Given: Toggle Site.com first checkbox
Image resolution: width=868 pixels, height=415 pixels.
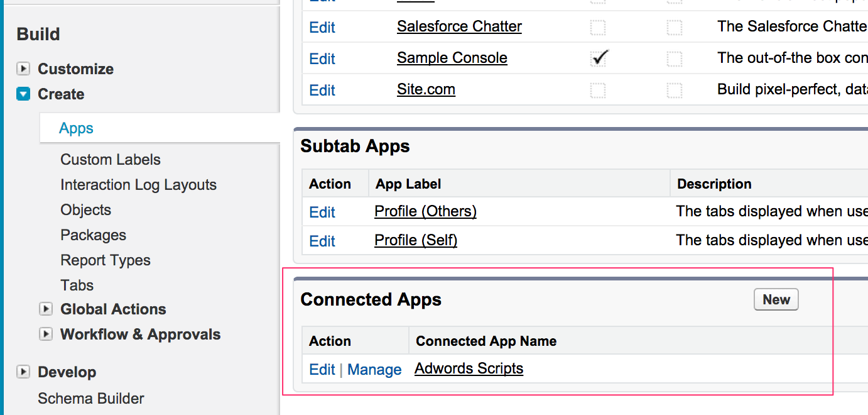Looking at the screenshot, I should [x=599, y=91].
